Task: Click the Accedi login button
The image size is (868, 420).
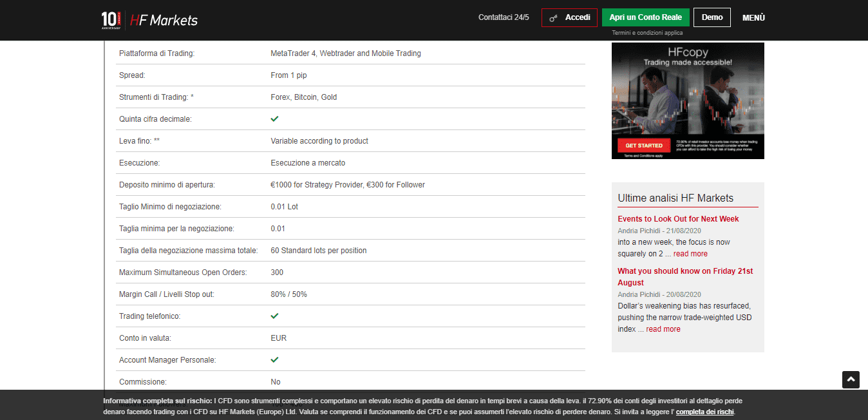Action: 569,17
